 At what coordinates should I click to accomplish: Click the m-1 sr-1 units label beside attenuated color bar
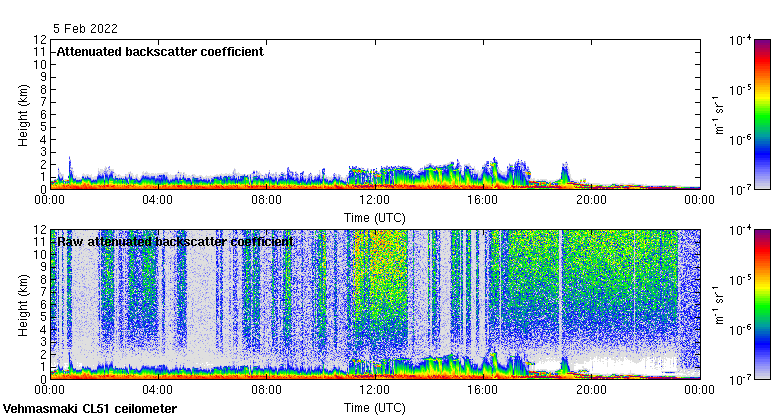(x=720, y=115)
